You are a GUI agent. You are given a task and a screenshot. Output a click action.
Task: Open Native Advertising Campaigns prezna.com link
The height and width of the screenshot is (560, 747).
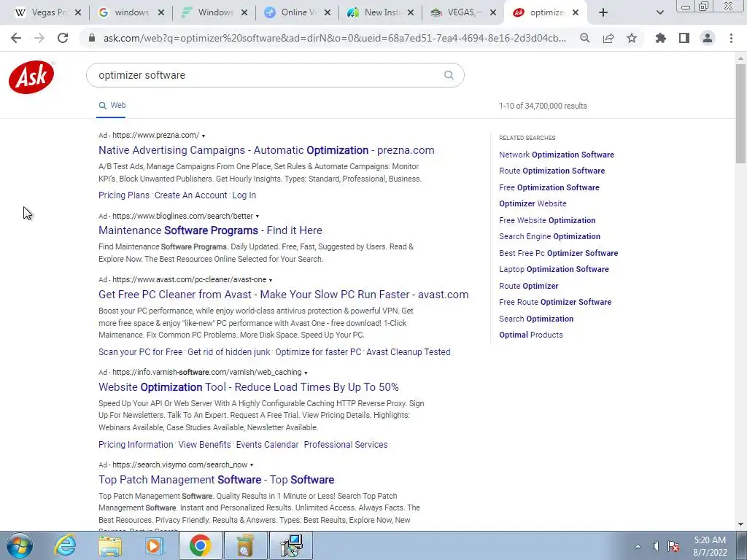pos(266,150)
